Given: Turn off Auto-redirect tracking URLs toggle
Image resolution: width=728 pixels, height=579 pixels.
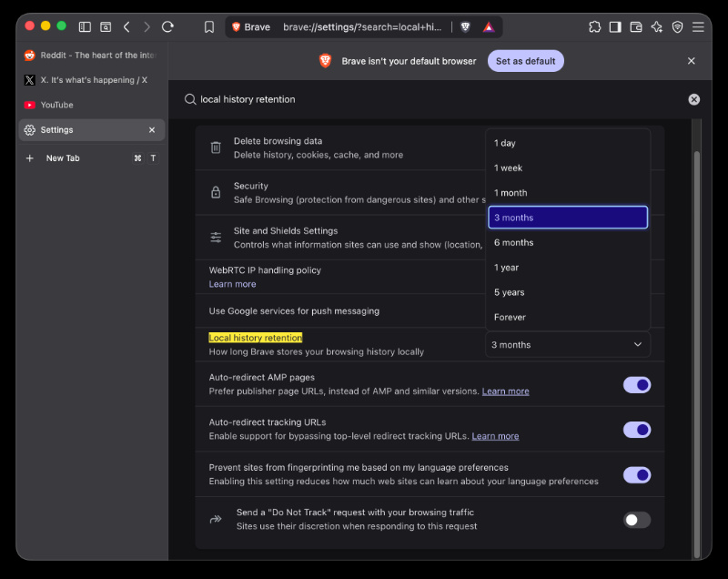Looking at the screenshot, I should (636, 430).
